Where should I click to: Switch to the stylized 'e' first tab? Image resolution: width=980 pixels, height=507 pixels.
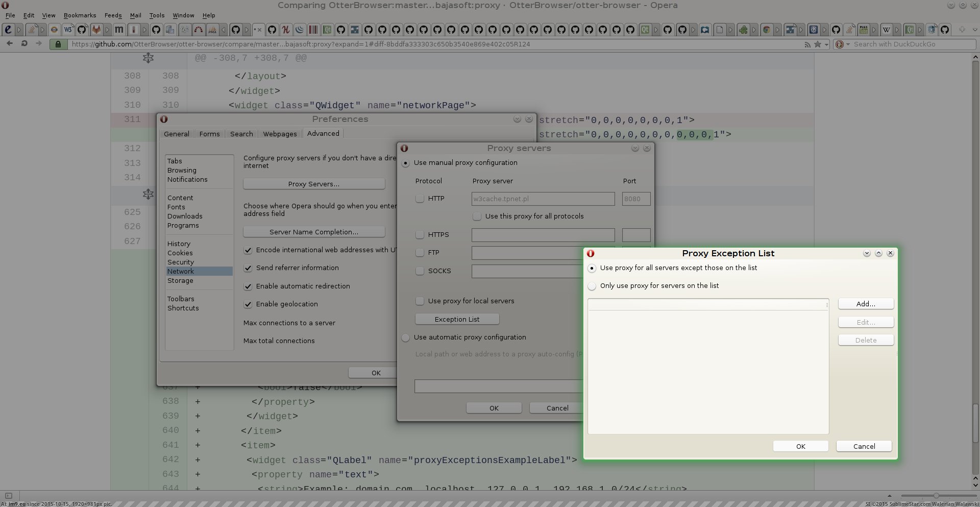tap(8, 30)
